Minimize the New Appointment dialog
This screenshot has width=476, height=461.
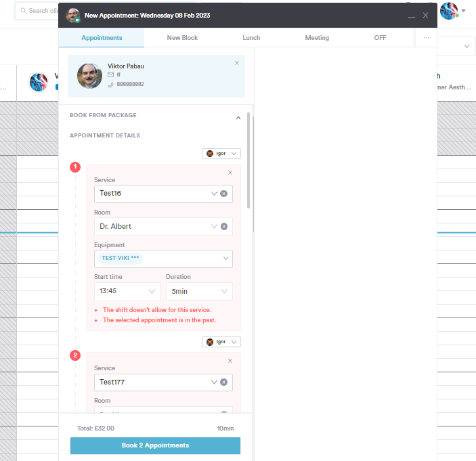tap(411, 16)
